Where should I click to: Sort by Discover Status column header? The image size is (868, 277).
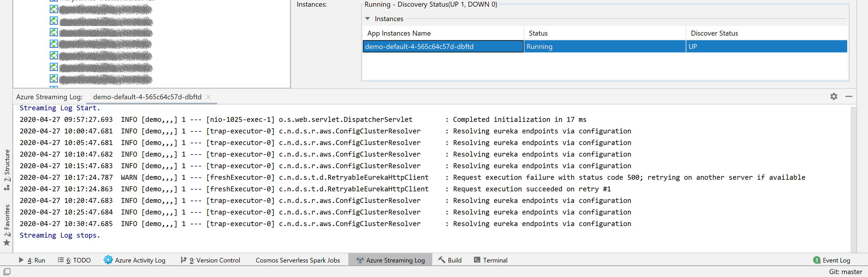tap(766, 33)
